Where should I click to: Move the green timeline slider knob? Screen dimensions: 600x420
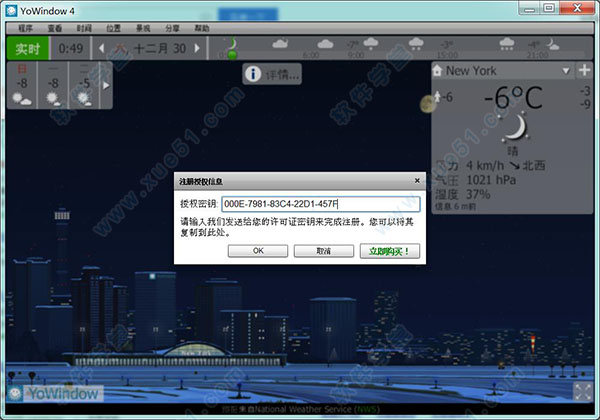[232, 55]
